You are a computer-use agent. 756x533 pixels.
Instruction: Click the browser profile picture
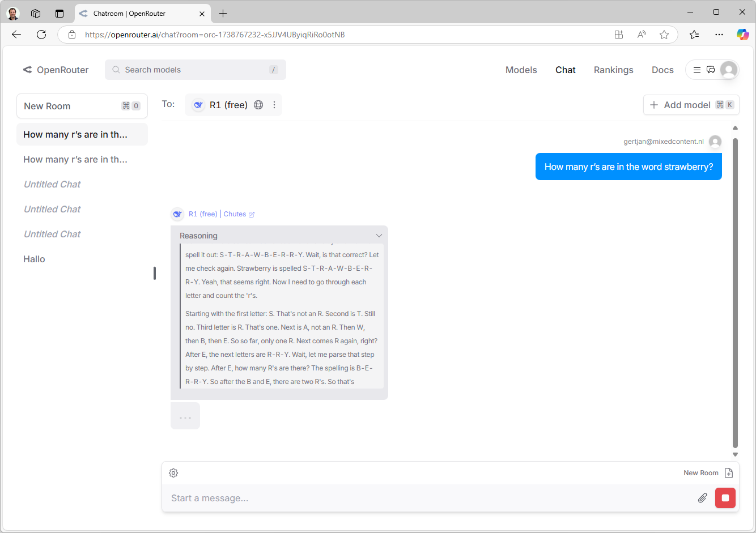point(13,13)
